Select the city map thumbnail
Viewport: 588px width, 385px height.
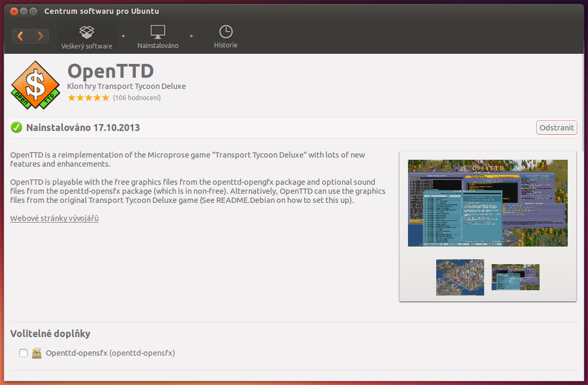pyautogui.click(x=460, y=277)
